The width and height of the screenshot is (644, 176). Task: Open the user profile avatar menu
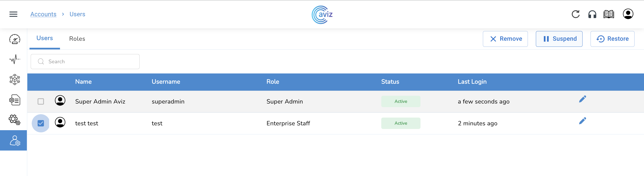(x=628, y=14)
